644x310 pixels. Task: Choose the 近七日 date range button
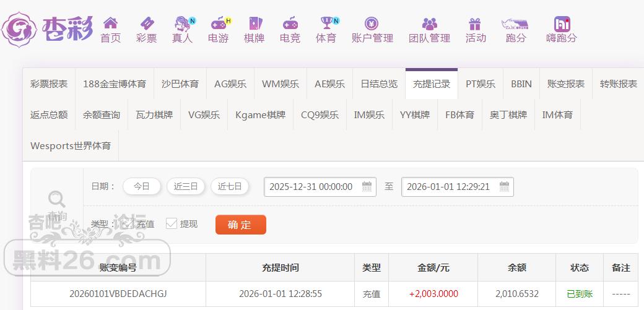pos(230,186)
